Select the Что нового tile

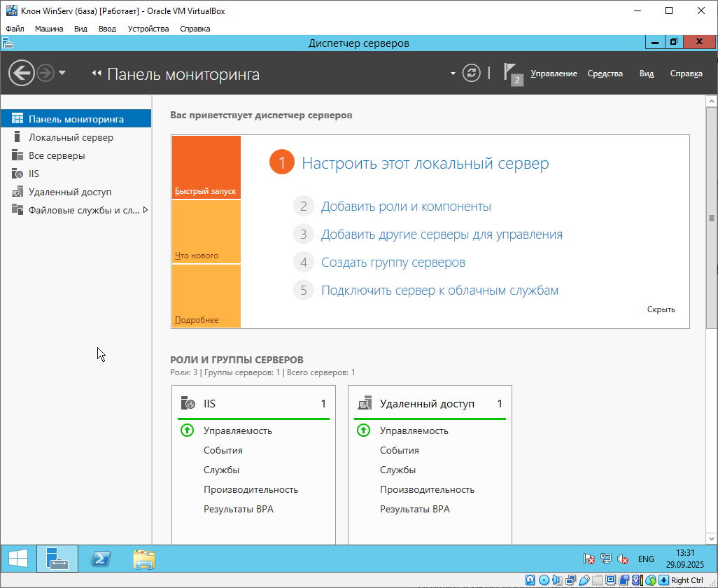[x=206, y=232]
